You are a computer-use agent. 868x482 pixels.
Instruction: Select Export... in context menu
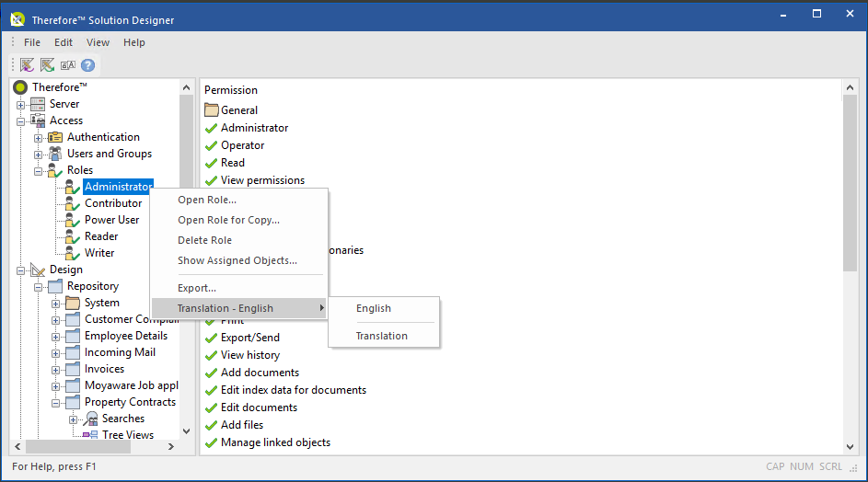click(x=239, y=288)
